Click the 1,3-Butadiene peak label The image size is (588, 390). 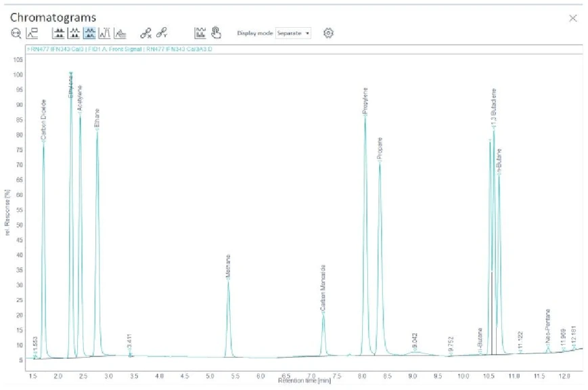(494, 108)
